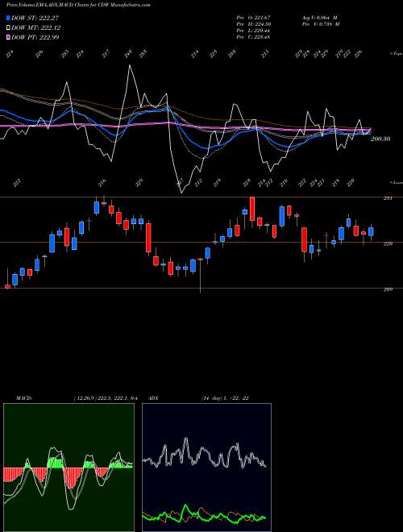The image size is (403, 532).
Task: Click the 220 price axis label
Action: pyautogui.click(x=388, y=243)
